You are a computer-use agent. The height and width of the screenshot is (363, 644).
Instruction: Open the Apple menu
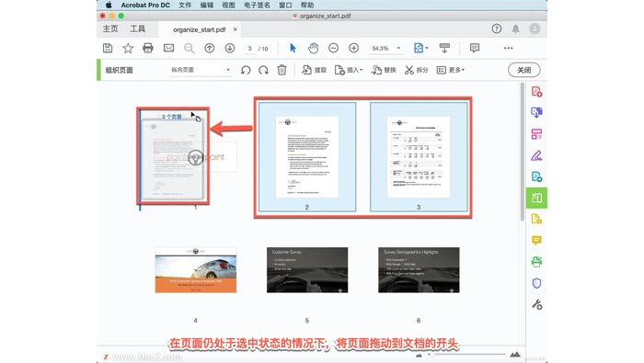109,5
